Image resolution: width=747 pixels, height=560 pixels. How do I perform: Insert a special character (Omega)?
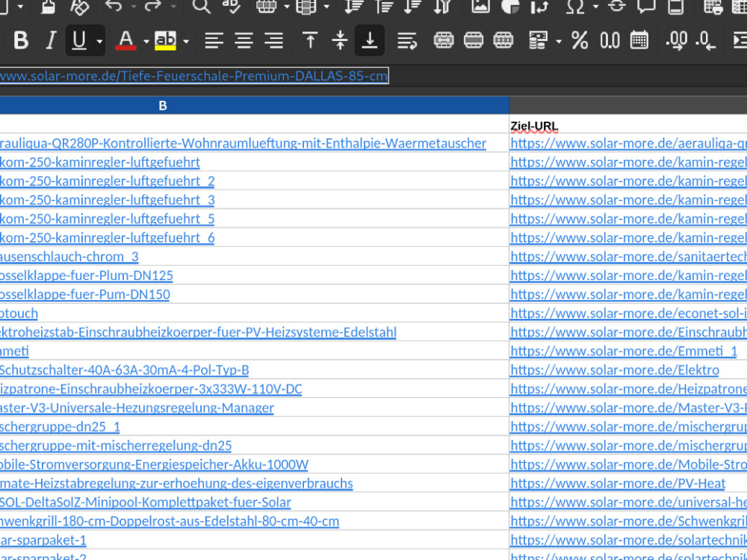point(575,7)
